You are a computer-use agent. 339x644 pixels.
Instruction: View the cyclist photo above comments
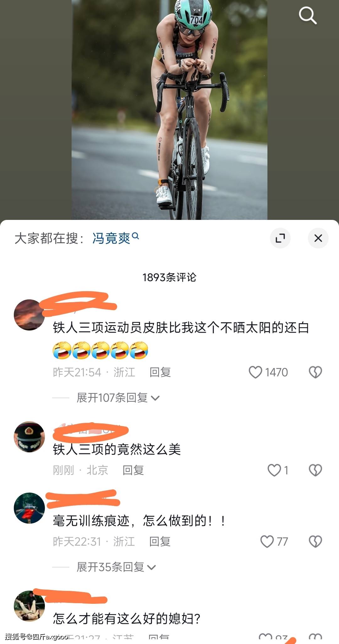(169, 110)
